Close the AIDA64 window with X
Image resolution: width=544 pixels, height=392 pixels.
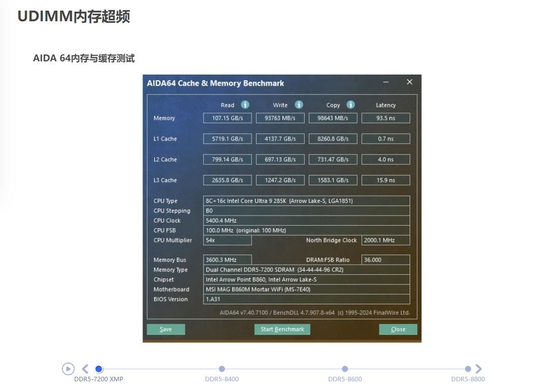[410, 82]
